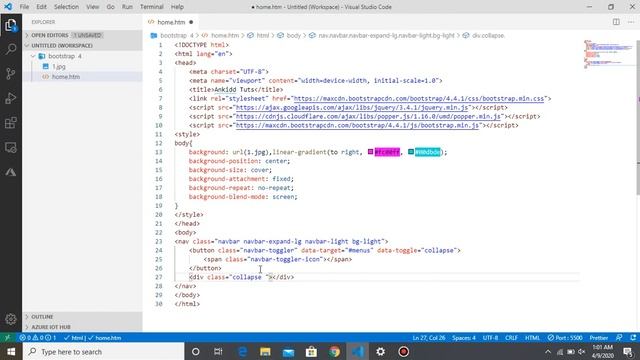Open the Extensions view

(x=11, y=123)
